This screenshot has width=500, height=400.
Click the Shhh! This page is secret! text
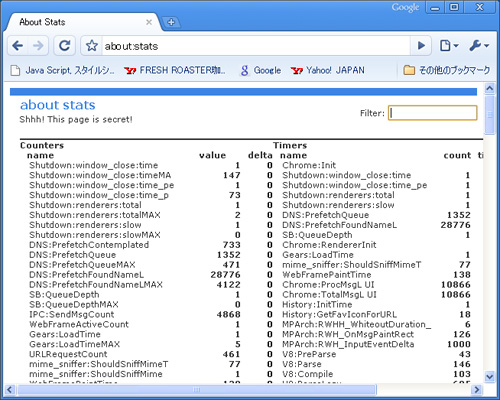76,119
